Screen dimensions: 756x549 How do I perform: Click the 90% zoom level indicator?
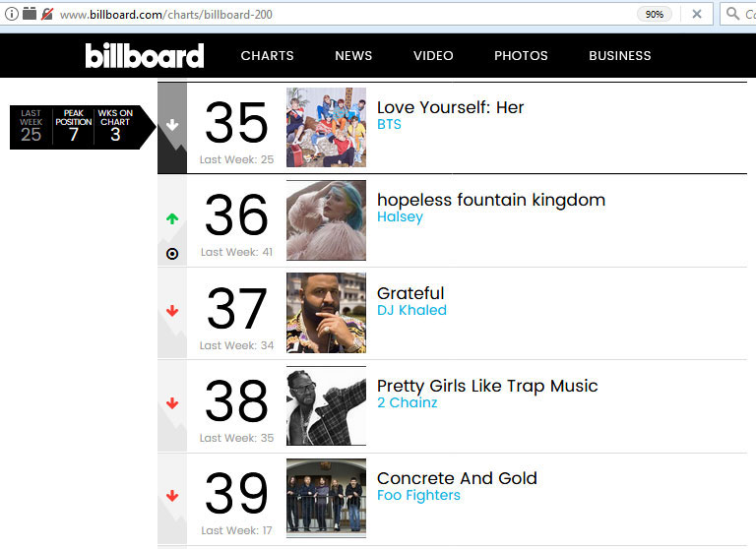tap(655, 15)
